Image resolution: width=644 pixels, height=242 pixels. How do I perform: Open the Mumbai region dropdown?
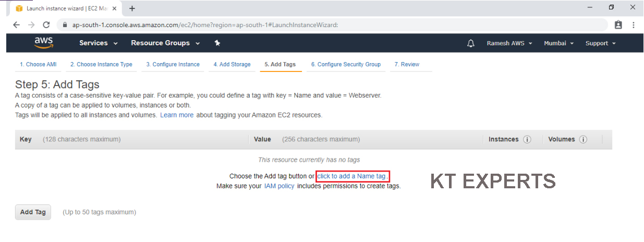(558, 43)
